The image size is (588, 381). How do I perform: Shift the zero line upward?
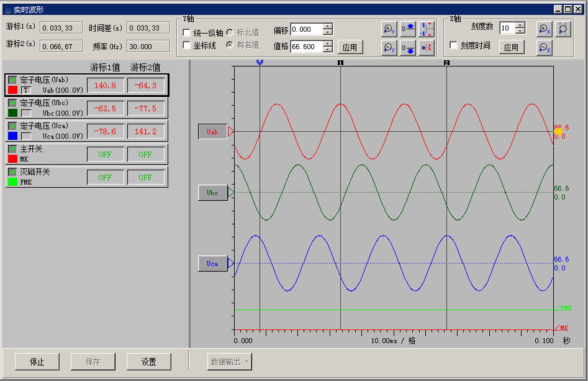tap(407, 29)
